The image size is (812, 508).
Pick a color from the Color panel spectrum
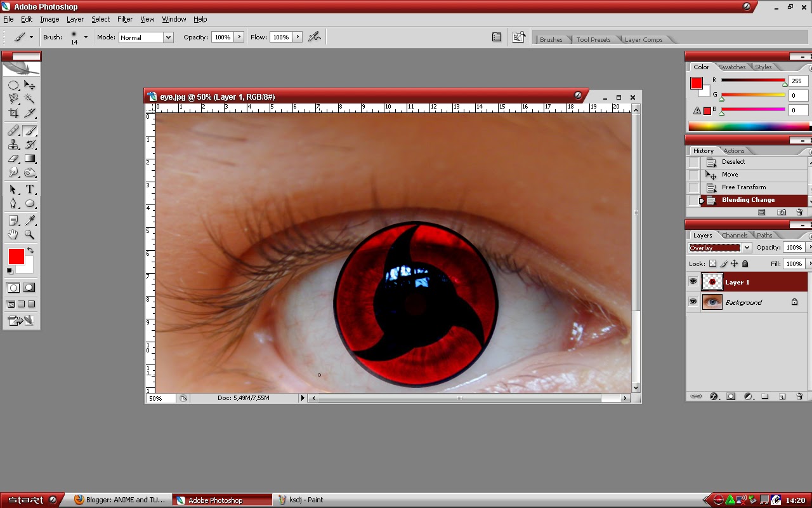749,126
